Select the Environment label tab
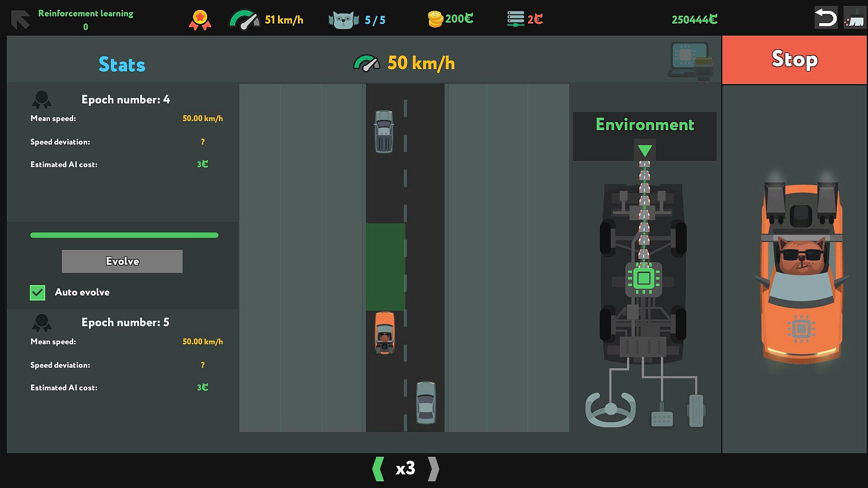 point(645,125)
